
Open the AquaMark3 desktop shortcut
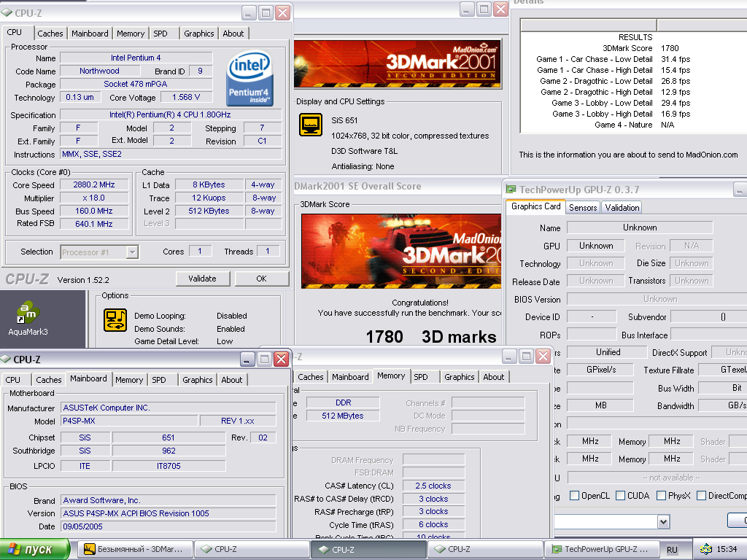(x=28, y=318)
